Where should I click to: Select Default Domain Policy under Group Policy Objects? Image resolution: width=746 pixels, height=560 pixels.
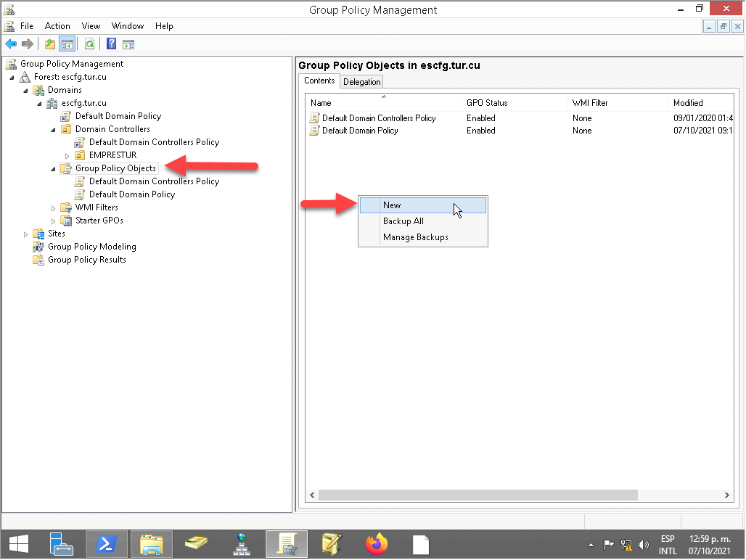pyautogui.click(x=132, y=194)
